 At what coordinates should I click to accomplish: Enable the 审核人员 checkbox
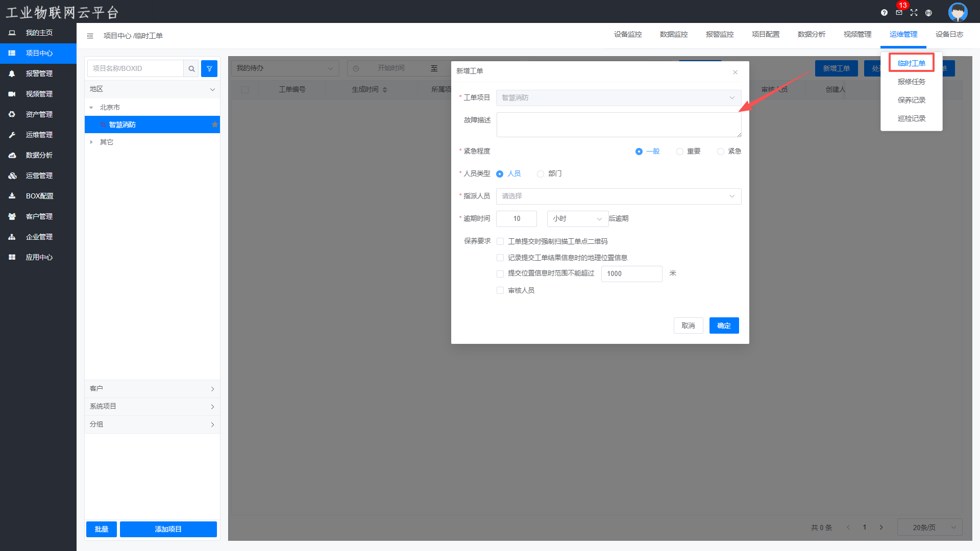(500, 290)
